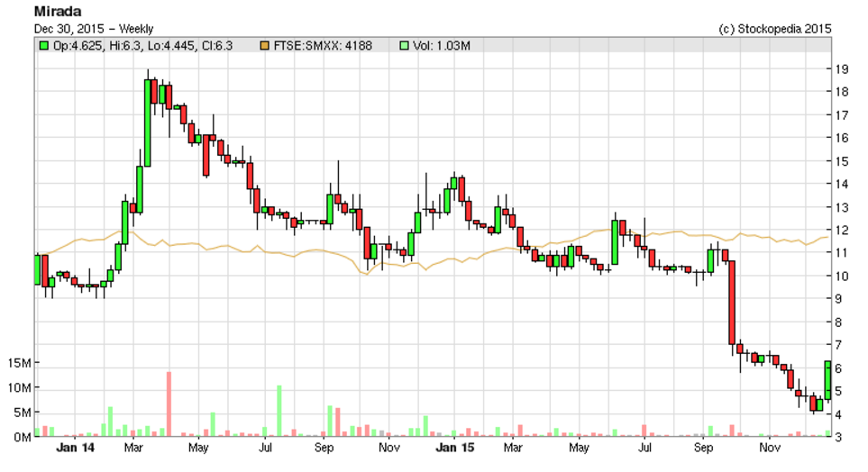Select the 'Mirada' chart title

point(58,12)
